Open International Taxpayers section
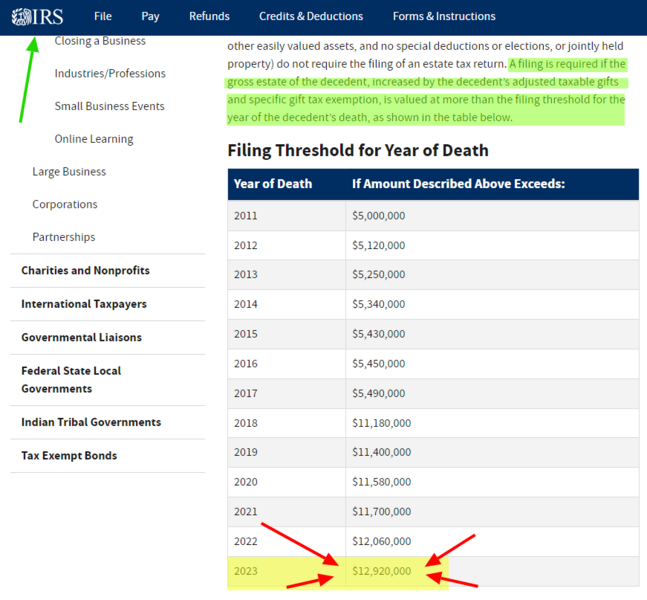The width and height of the screenshot is (647, 600). click(84, 304)
